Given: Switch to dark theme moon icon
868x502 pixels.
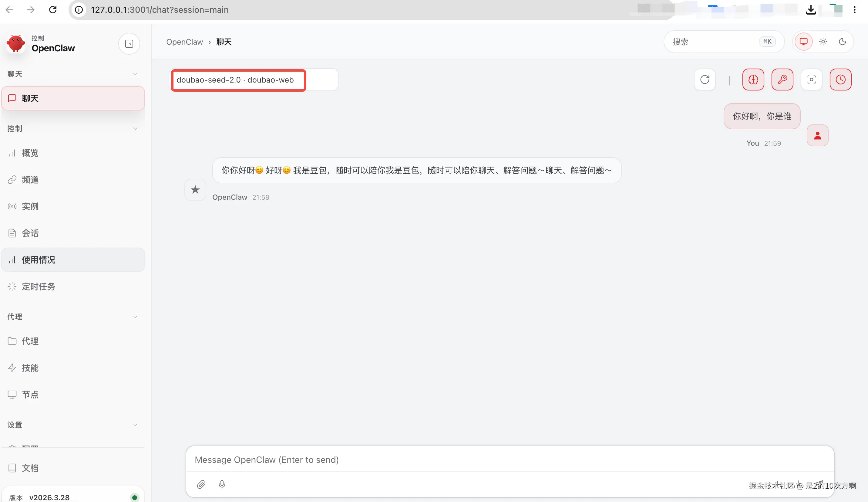Looking at the screenshot, I should tap(843, 42).
